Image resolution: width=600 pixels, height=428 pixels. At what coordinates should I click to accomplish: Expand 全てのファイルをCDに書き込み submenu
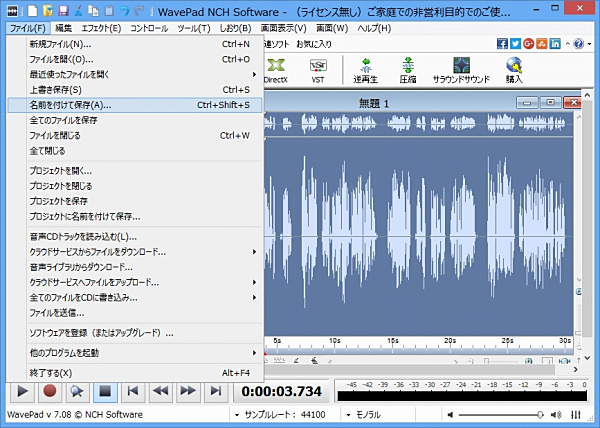135,298
